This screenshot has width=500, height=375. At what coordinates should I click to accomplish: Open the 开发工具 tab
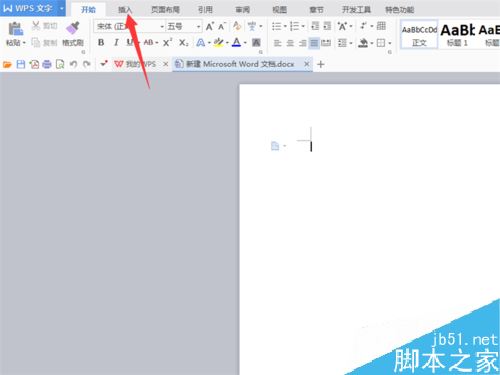pos(356,10)
